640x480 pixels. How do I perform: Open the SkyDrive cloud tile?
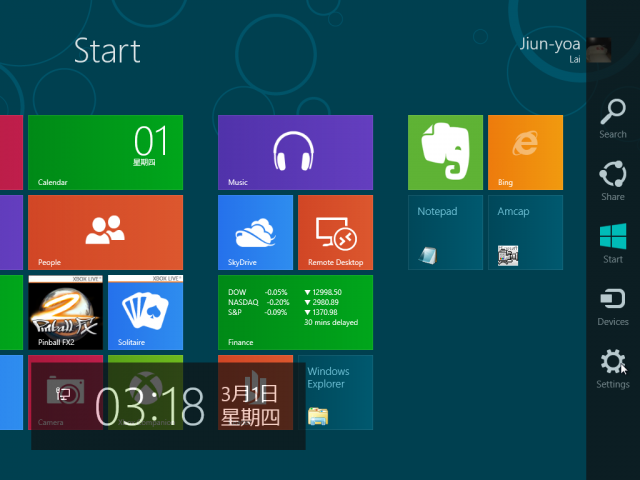(255, 232)
